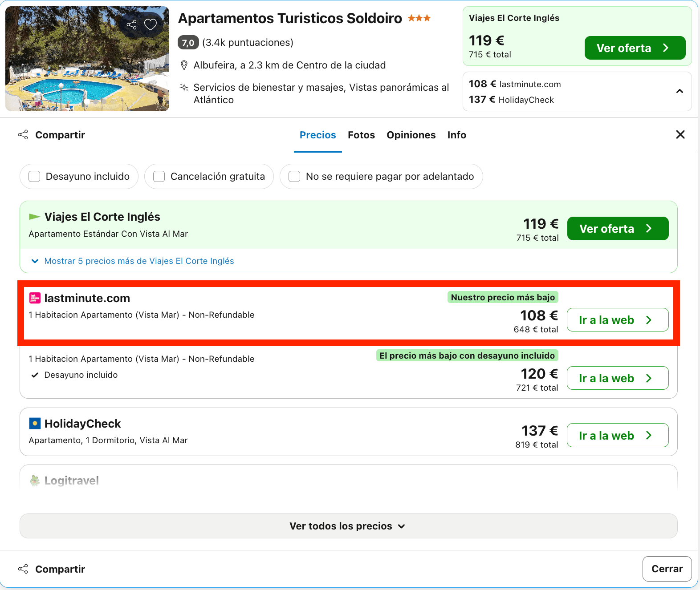Click the Desayuno incluido checkmark line in 120 € offer
This screenshot has height=590, width=700.
pyautogui.click(x=74, y=375)
